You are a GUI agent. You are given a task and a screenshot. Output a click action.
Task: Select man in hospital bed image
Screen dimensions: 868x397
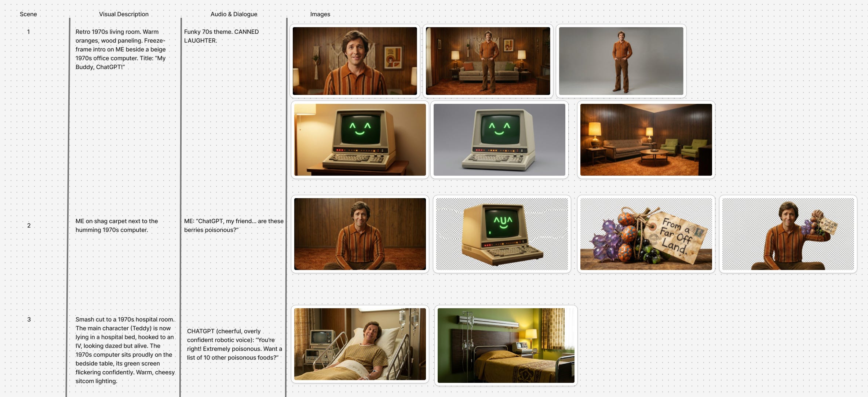click(360, 344)
